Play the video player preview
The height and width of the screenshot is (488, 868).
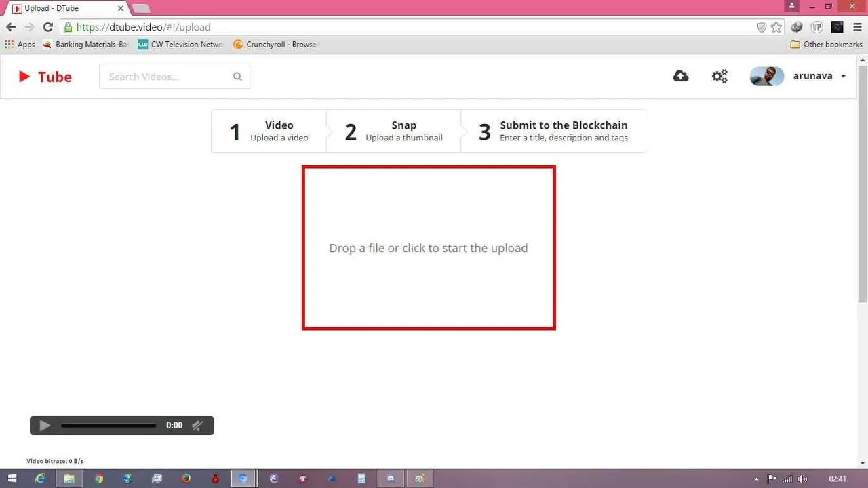click(x=45, y=426)
